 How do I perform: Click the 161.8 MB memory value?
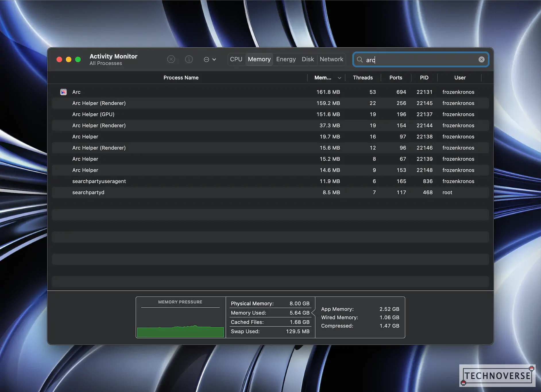[328, 92]
